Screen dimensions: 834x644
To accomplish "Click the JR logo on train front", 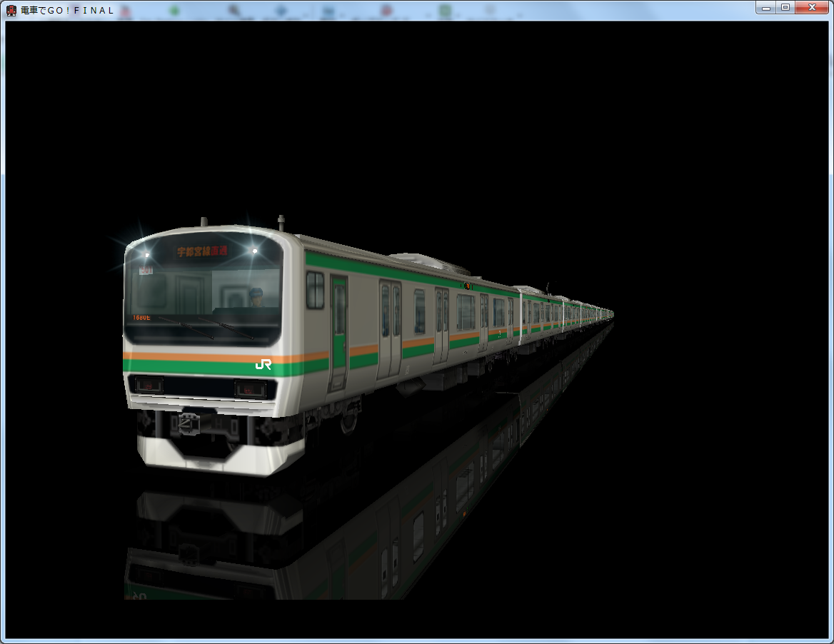I will [x=263, y=364].
